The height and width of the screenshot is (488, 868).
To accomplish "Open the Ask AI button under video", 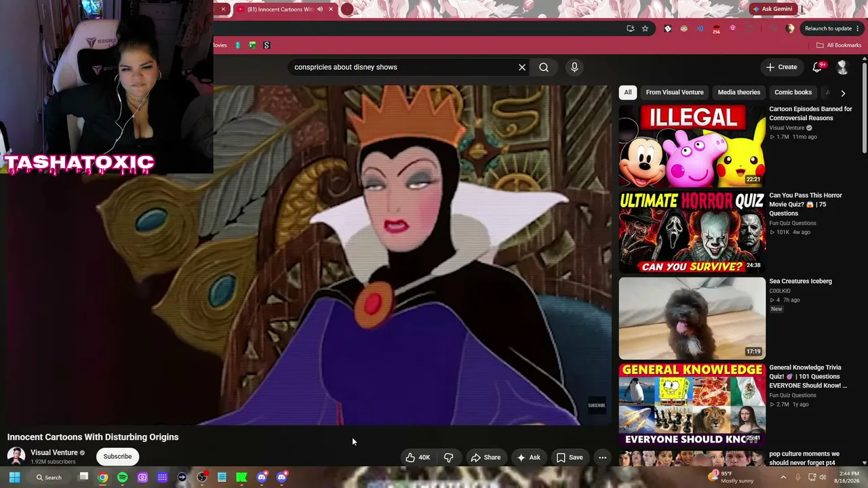I will coord(529,457).
